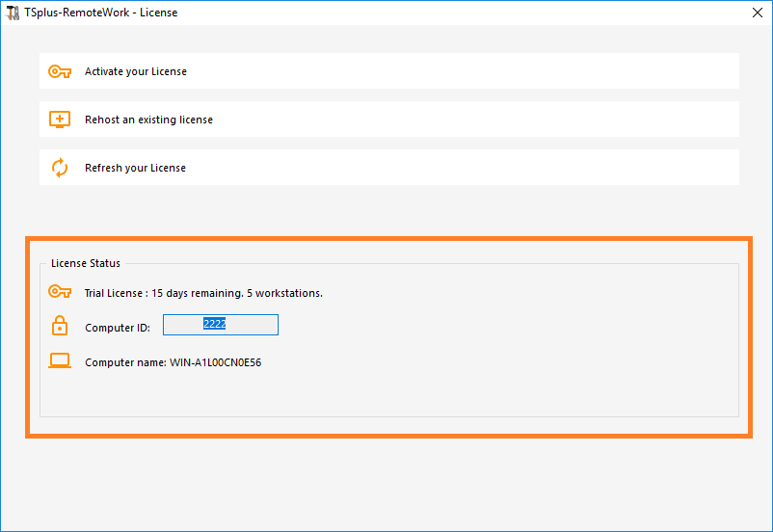This screenshot has width=773, height=532.
Task: Choose Refresh your License
Action: 135,168
